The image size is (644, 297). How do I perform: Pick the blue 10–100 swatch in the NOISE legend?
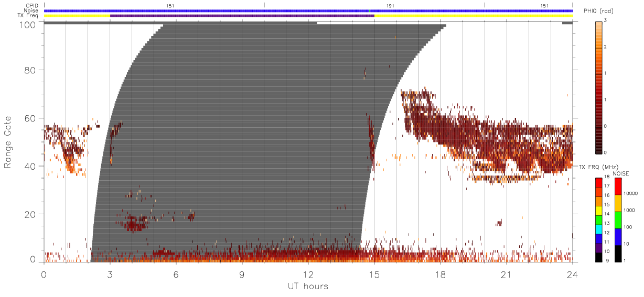click(x=618, y=236)
